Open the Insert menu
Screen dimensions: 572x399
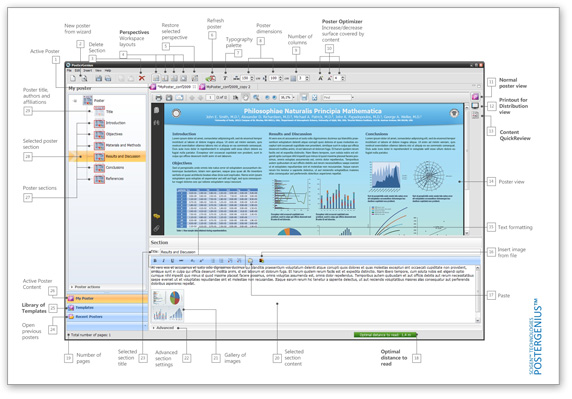point(88,70)
